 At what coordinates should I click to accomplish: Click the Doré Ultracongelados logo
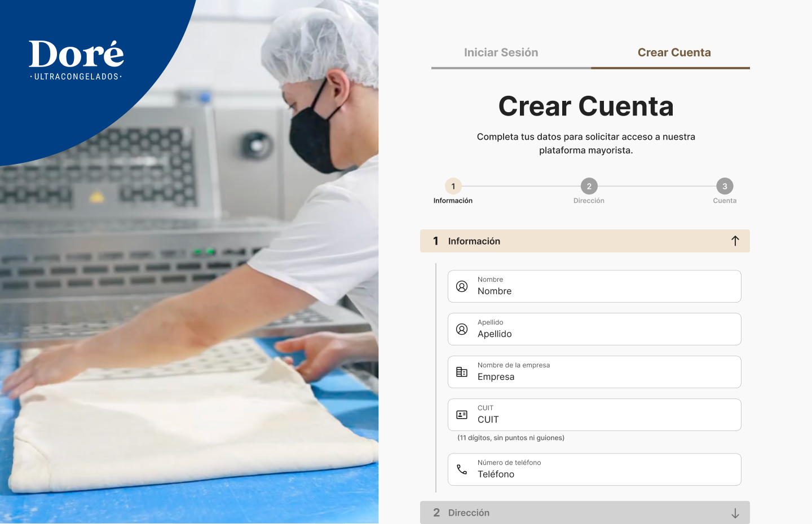click(x=76, y=60)
